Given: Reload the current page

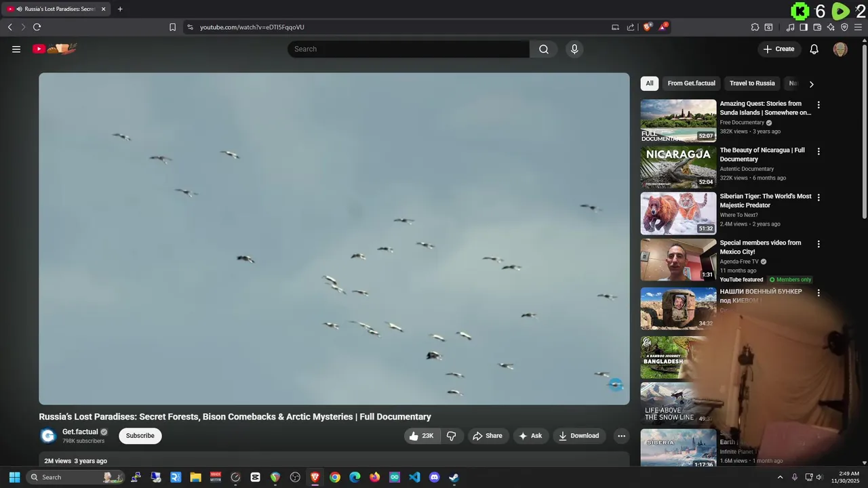Looking at the screenshot, I should (37, 27).
